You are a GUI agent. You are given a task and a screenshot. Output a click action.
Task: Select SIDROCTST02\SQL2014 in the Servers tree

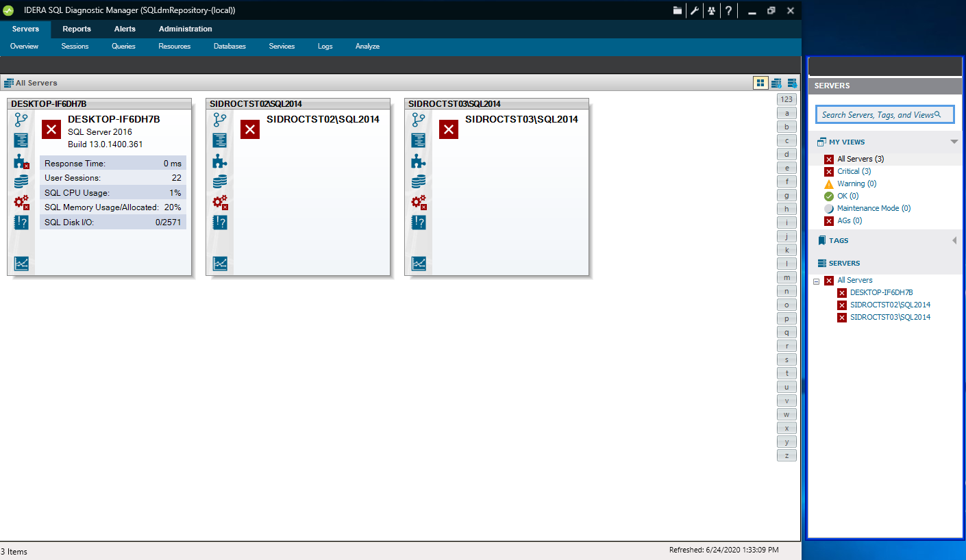point(890,305)
